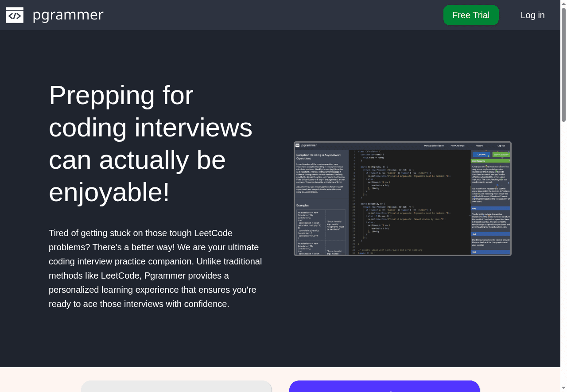567x392 pixels.
Task: Select the gray card below the hero
Action: point(176,386)
